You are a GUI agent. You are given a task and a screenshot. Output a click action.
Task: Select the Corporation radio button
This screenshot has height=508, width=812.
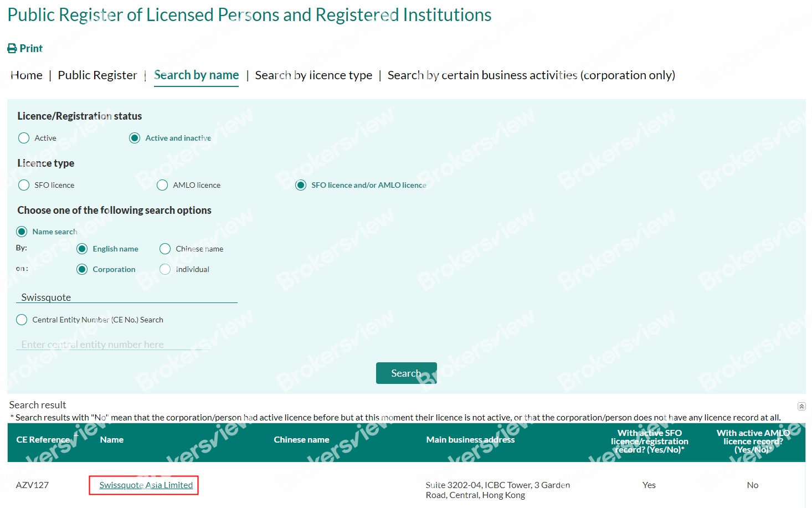tap(82, 269)
